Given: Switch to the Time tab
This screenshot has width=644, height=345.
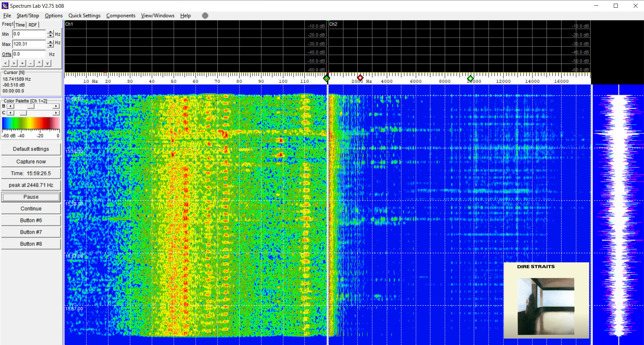Looking at the screenshot, I should (20, 25).
